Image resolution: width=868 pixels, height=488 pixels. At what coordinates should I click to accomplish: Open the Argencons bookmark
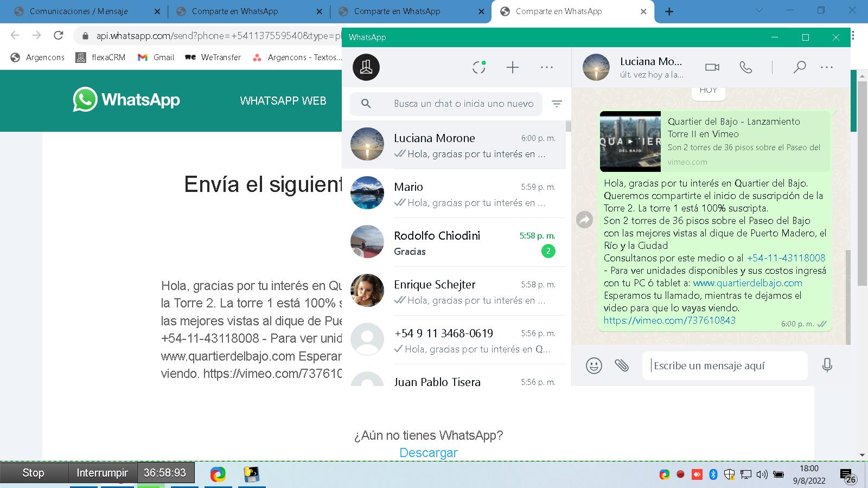click(x=38, y=57)
